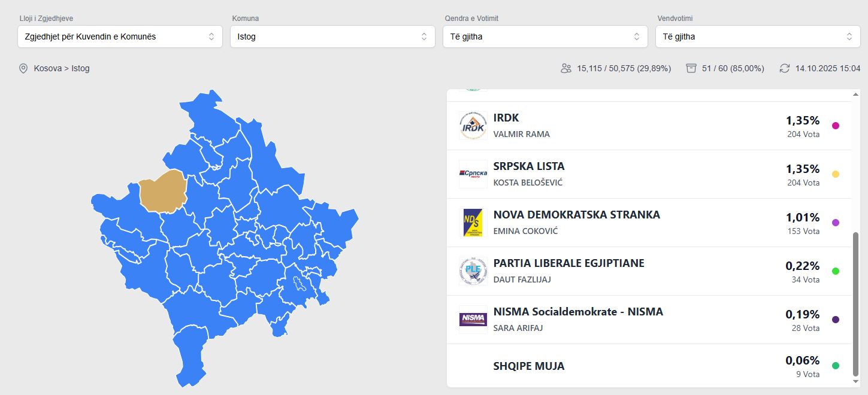Viewport: 868px width, 395px height.
Task: Click the refresh icon beside timestamp
Action: (x=784, y=68)
